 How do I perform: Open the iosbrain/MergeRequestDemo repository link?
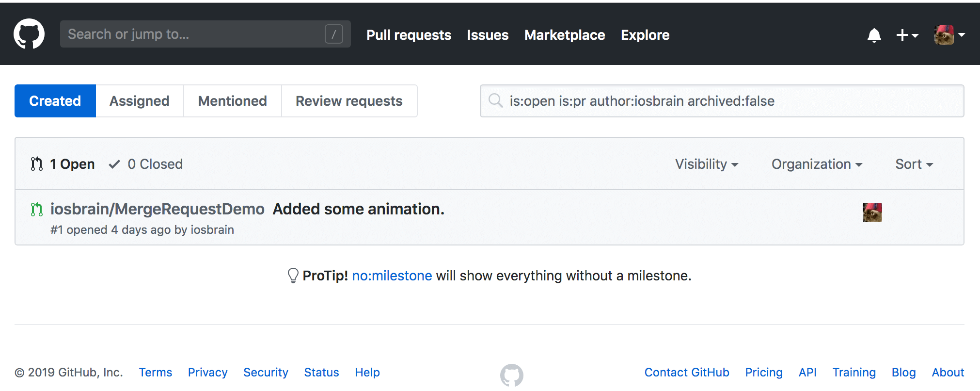[x=158, y=209]
